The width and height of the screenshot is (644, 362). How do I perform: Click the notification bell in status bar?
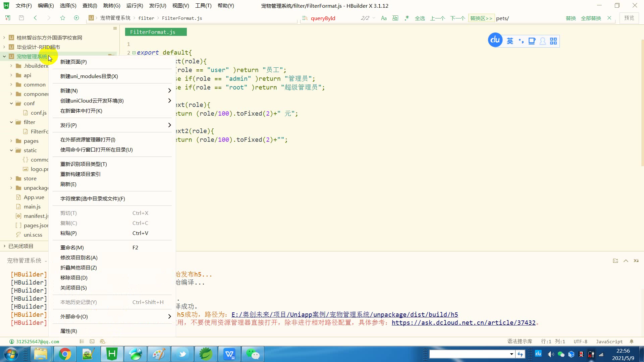[x=632, y=342]
